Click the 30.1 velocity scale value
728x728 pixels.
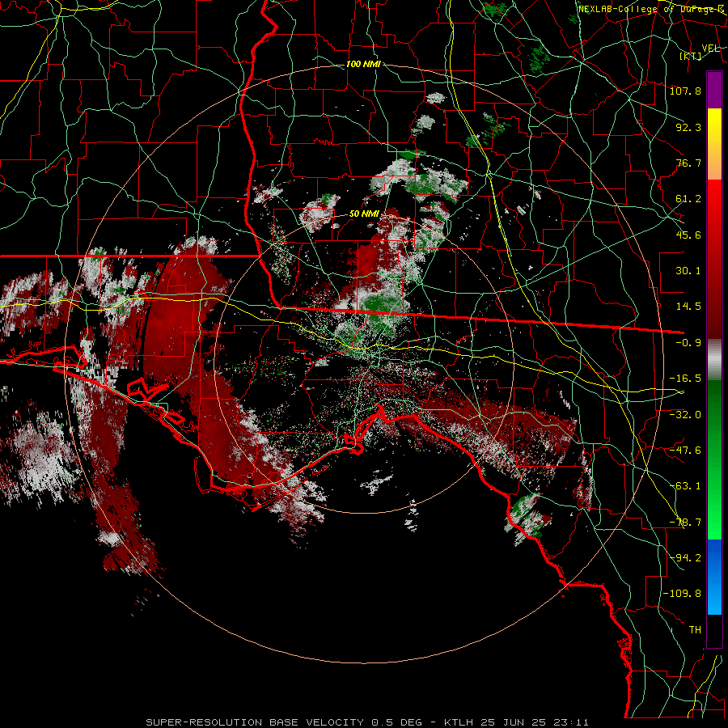click(688, 271)
